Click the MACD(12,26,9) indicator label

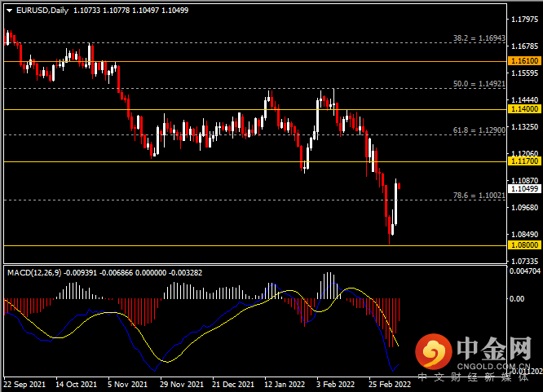coord(36,271)
